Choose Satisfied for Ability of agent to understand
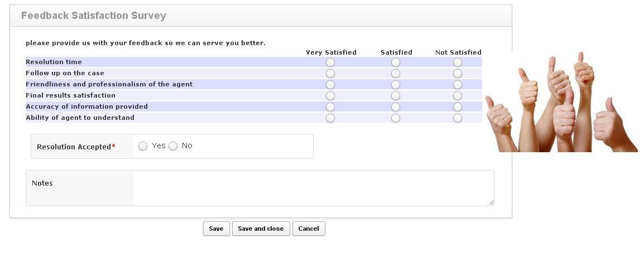This screenshot has width=644, height=267. click(396, 118)
